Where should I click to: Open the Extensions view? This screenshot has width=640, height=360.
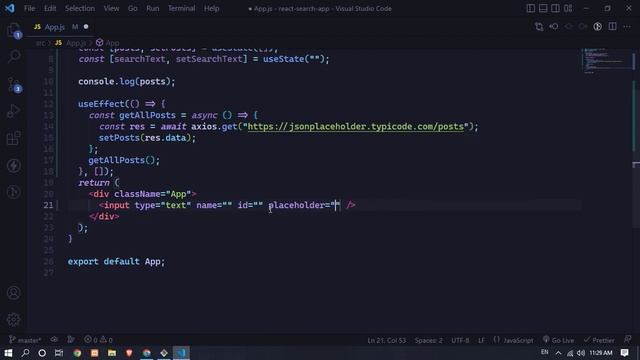pos(13,138)
